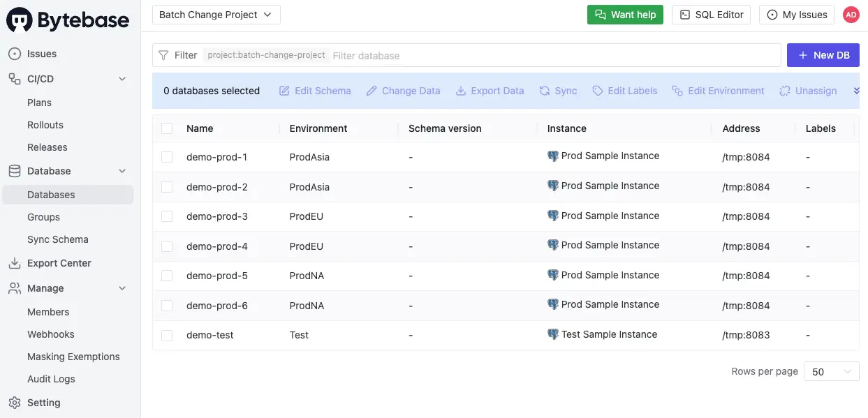Click PostgreSQL icon in demo-prod-1 row
868x418 pixels.
[553, 156]
